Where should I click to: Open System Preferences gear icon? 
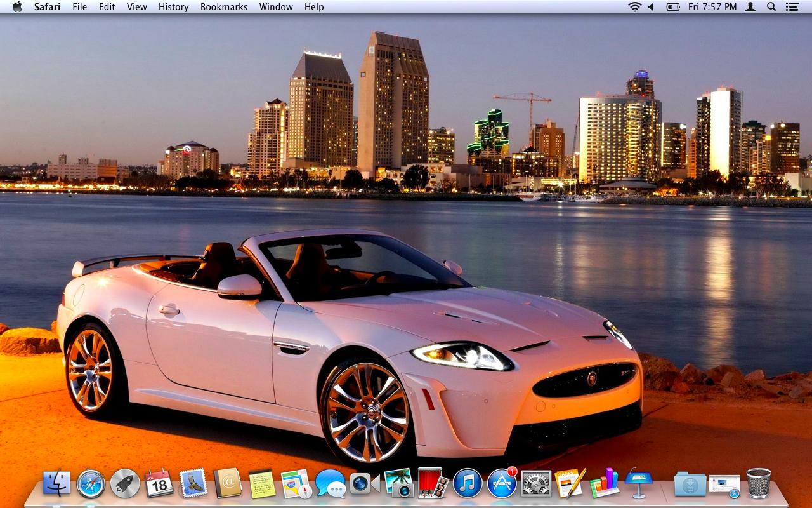pos(536,483)
